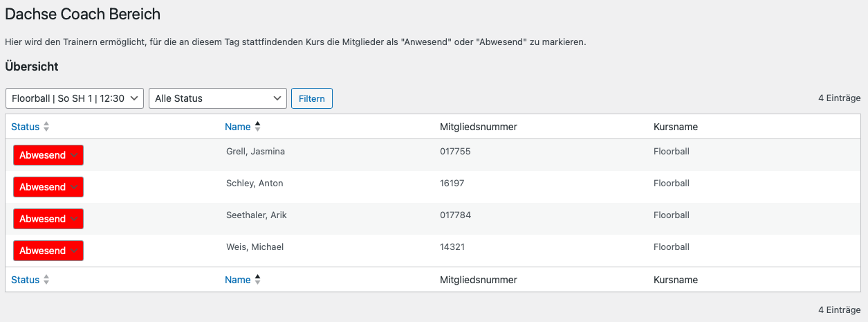
Task: Open the Floorball course selection dropdown
Action: pyautogui.click(x=75, y=98)
